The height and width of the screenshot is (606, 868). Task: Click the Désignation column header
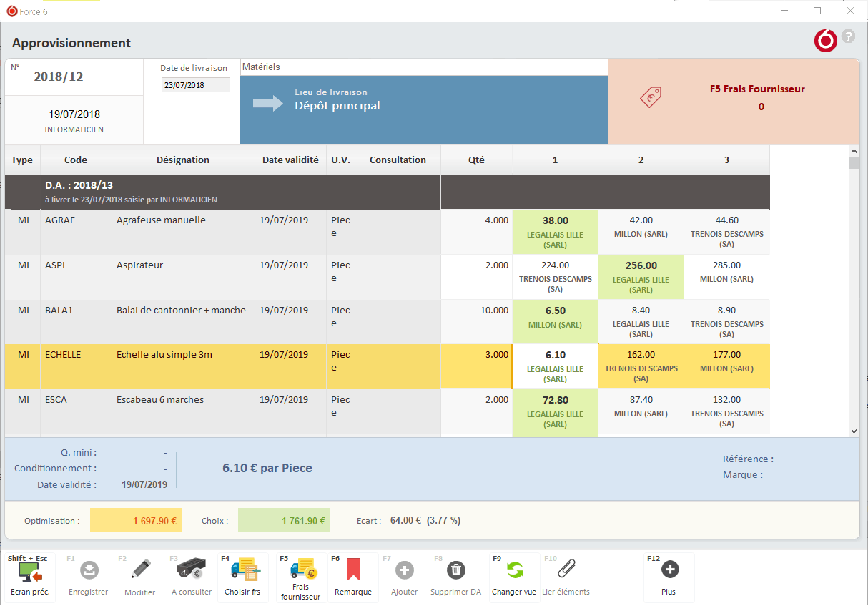pyautogui.click(x=183, y=160)
